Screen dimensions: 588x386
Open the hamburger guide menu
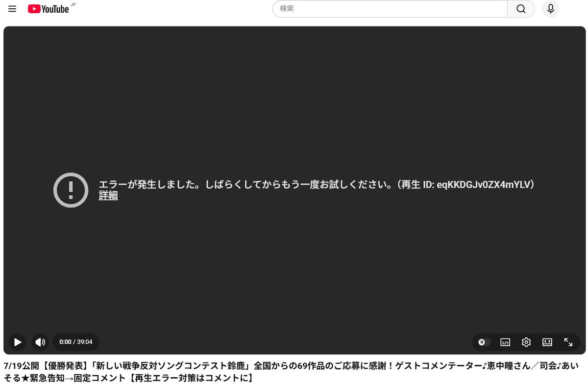tap(12, 9)
